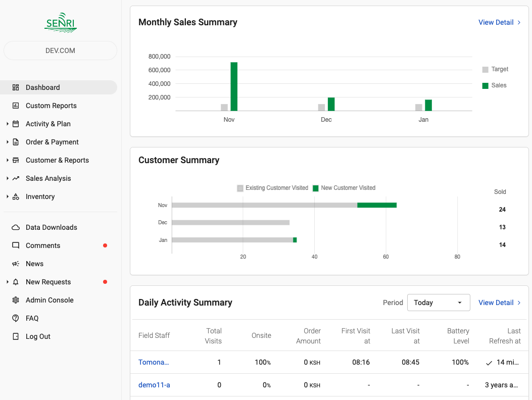Click the Admin Console gear icon
532x400 pixels.
point(16,300)
